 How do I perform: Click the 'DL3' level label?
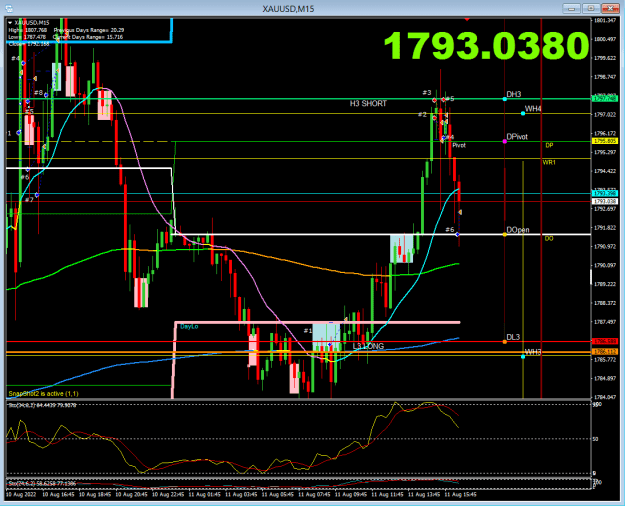tap(513, 337)
